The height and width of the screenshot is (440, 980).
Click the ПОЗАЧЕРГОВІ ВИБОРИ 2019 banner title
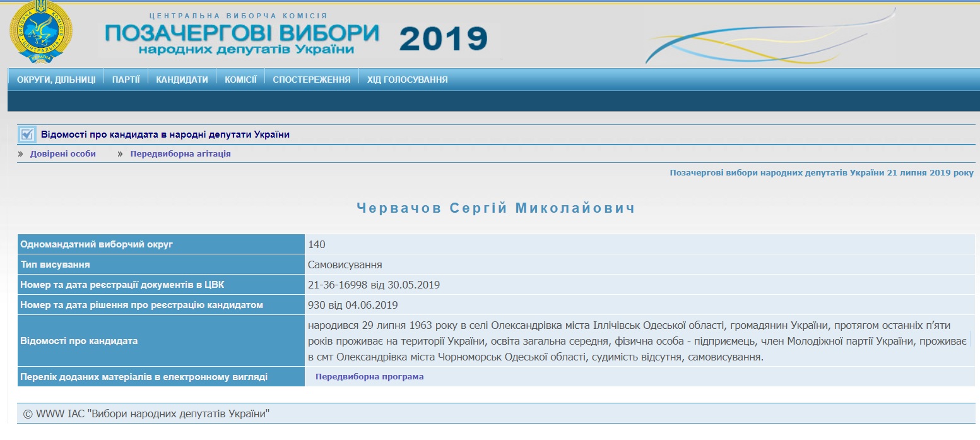pyautogui.click(x=296, y=38)
